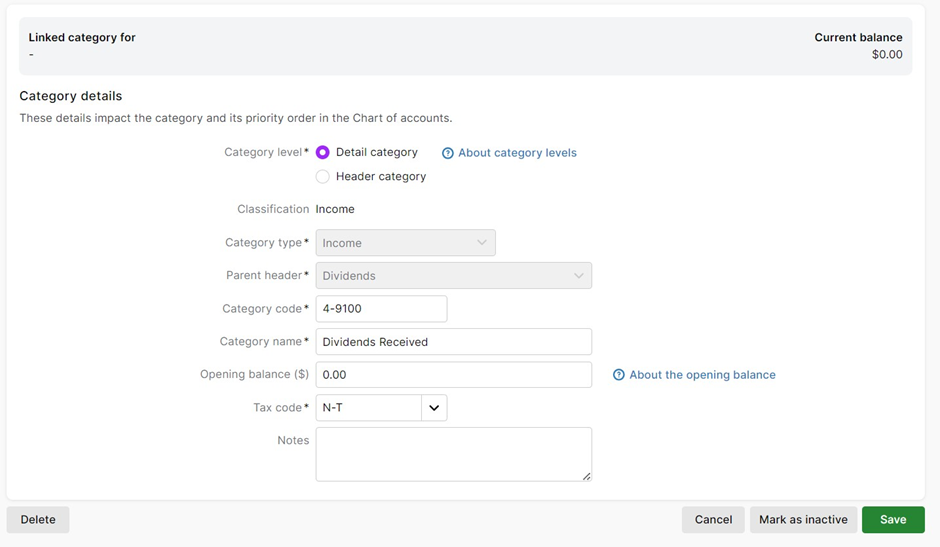Click inside the Notes text area

[x=453, y=454]
